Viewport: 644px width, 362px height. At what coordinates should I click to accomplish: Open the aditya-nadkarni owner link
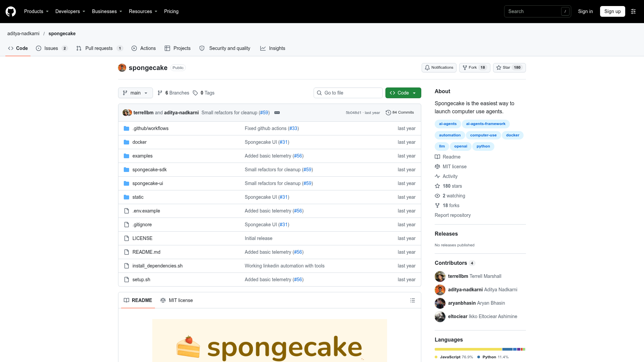point(23,34)
